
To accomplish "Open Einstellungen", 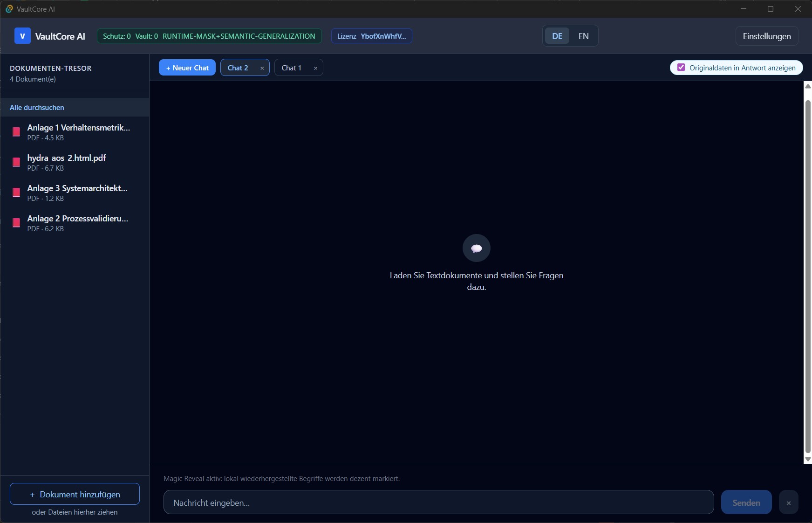I will tap(767, 36).
